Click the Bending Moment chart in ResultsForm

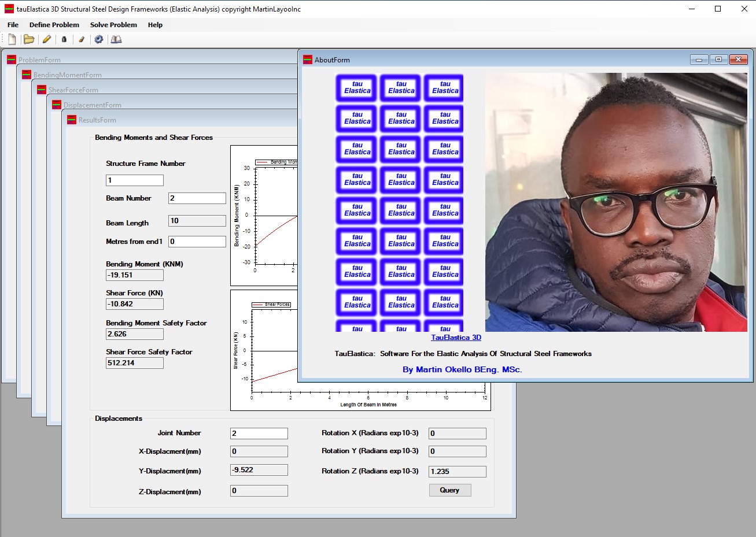264,216
